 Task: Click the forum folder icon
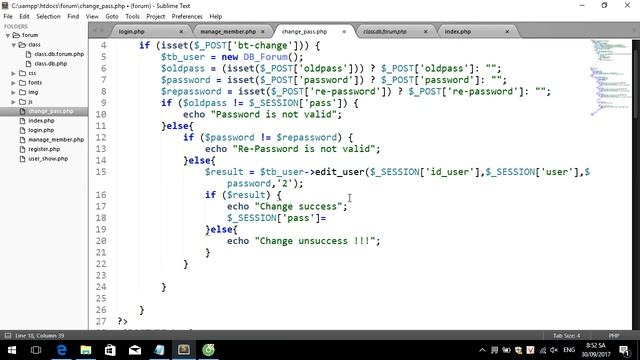tap(16, 36)
